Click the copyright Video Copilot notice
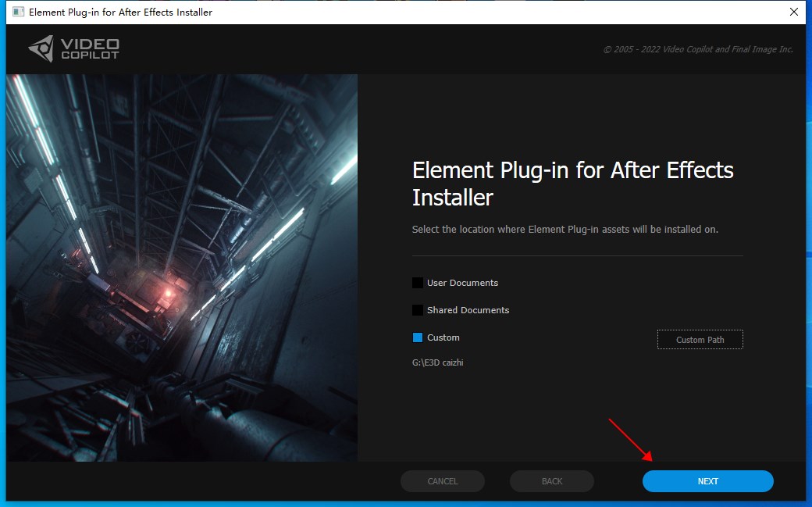The image size is (812, 507). coord(698,49)
